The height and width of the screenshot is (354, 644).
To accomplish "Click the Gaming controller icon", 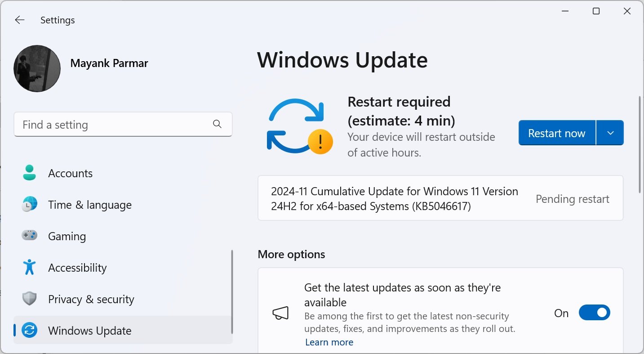I will point(30,236).
